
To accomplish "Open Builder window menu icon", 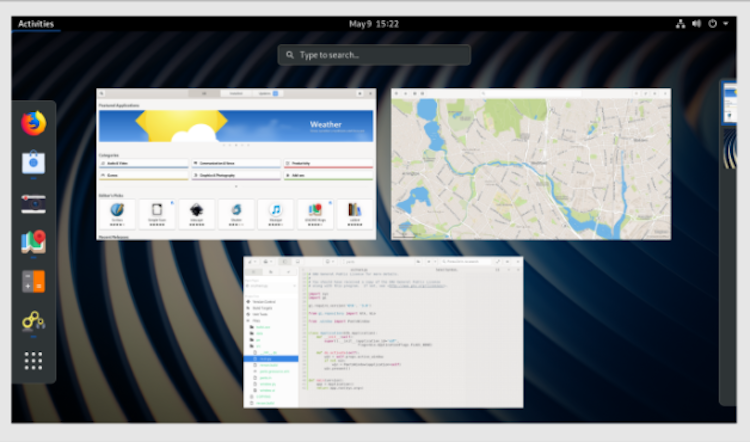I will pos(507,262).
